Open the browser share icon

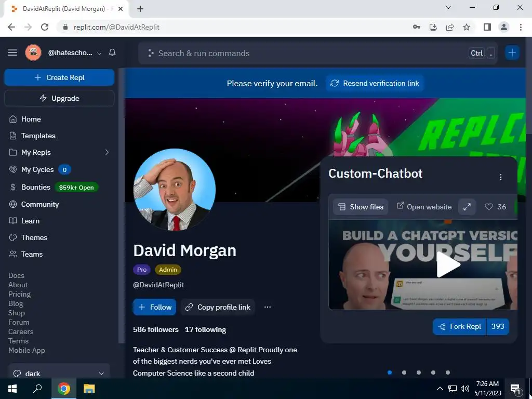[x=450, y=27]
